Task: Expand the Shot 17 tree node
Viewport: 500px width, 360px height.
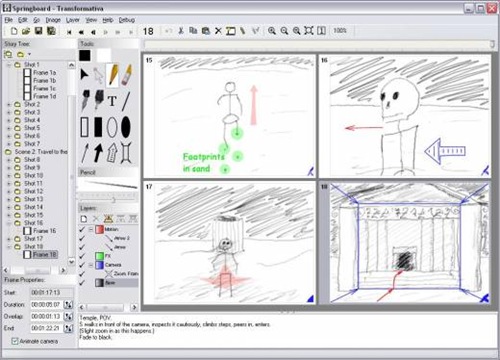Action: [9, 239]
